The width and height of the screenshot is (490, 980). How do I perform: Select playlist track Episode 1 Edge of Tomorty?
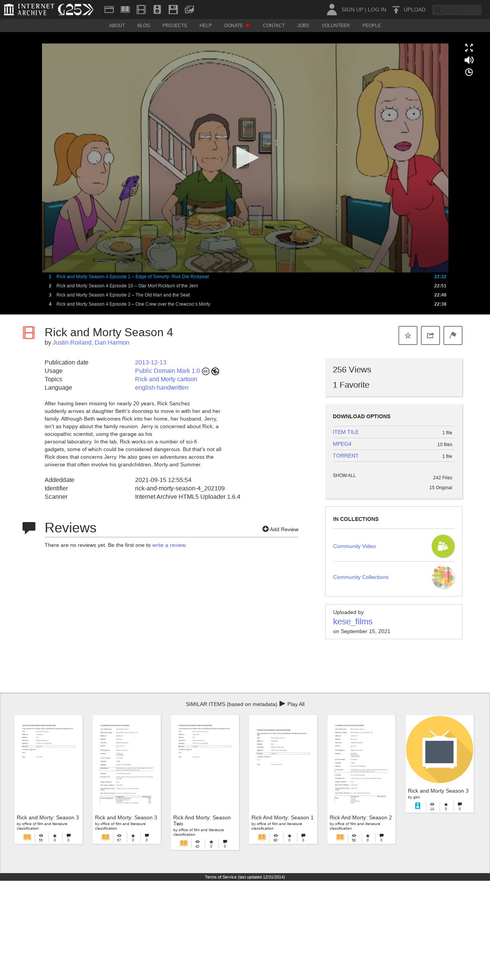[x=245, y=277]
